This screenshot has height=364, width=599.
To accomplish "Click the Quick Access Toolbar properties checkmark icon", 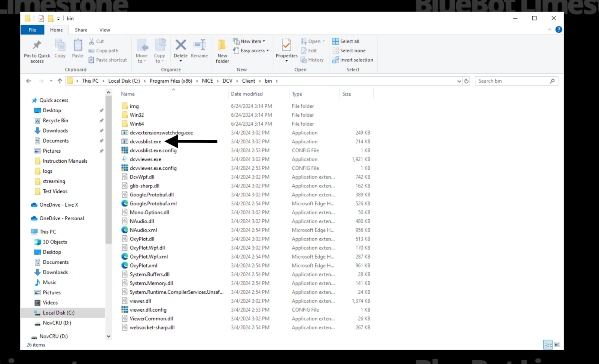I will pyautogui.click(x=41, y=18).
